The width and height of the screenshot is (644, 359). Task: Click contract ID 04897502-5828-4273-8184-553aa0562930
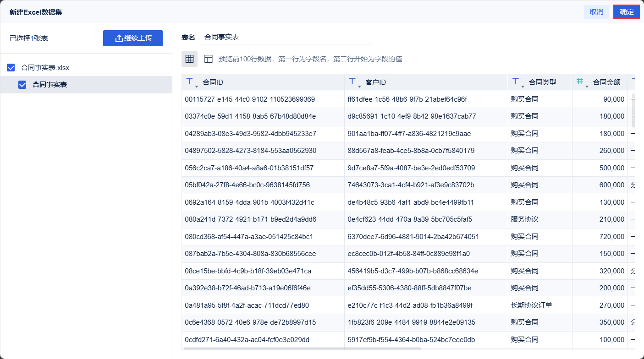(x=250, y=151)
